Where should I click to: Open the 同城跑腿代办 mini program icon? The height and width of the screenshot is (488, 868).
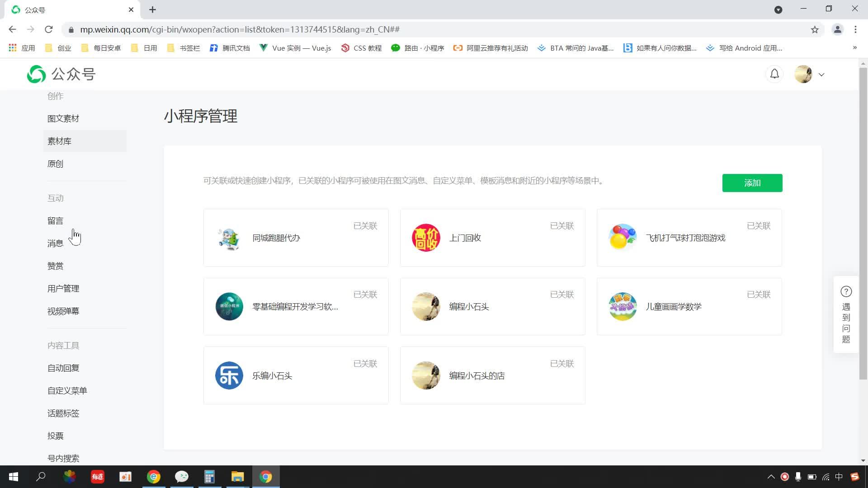(229, 238)
